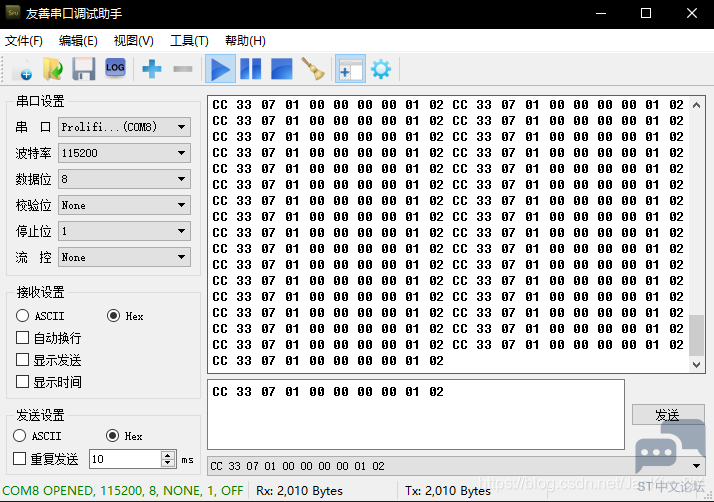The image size is (714, 502).
Task: Clear data with the broom icon
Action: pyautogui.click(x=313, y=69)
